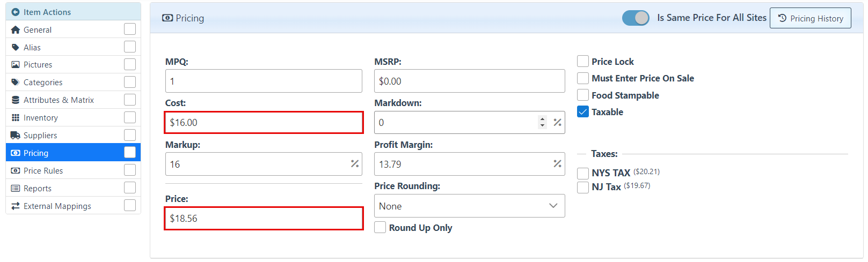This screenshot has width=868, height=262.
Task: Uncheck the Taxable checkbox
Action: pos(583,112)
